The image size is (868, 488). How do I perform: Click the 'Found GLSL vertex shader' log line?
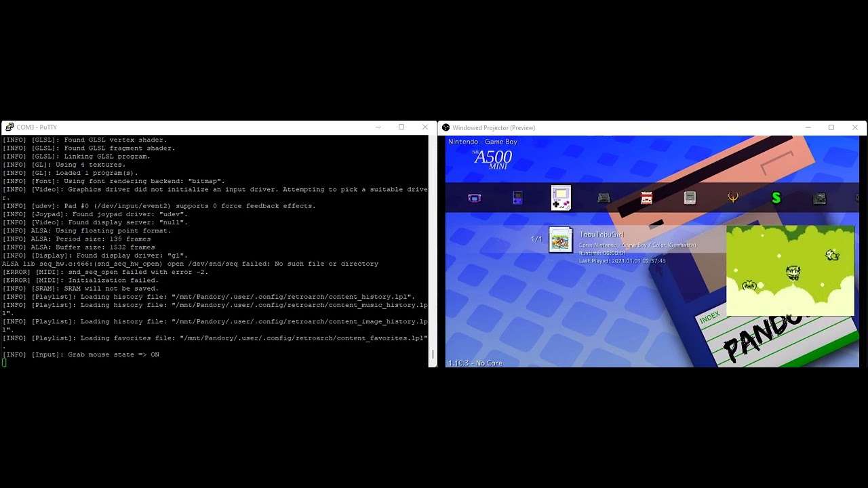(x=85, y=140)
